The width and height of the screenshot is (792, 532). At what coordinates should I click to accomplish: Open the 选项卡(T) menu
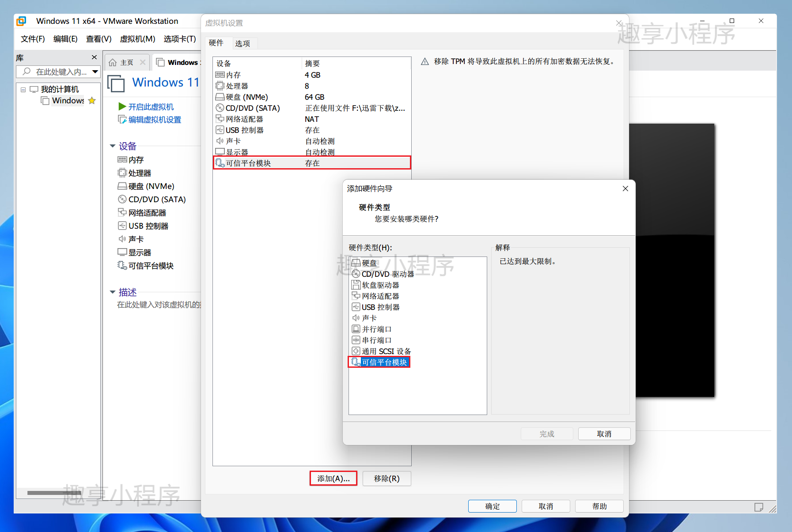tap(180, 39)
